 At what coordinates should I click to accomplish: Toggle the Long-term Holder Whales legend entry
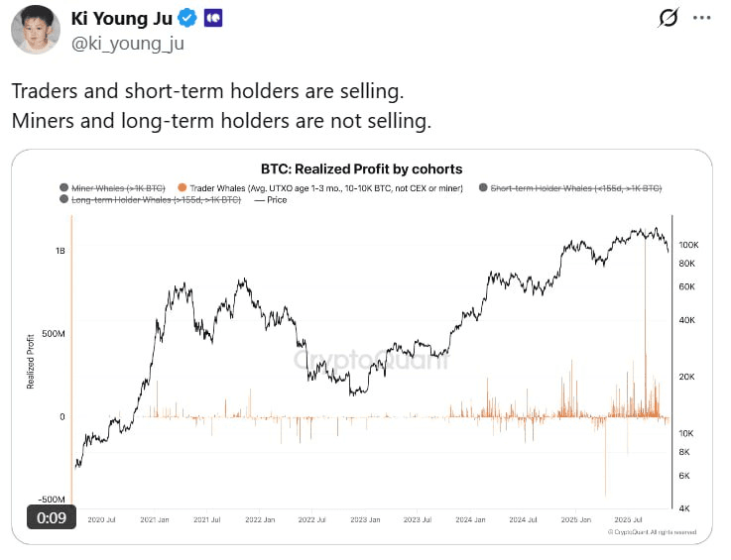click(x=154, y=199)
